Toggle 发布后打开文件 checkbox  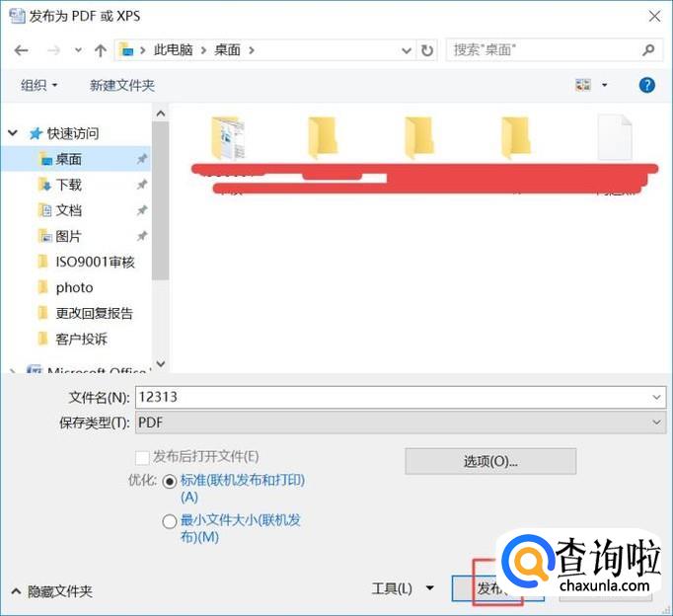point(141,457)
